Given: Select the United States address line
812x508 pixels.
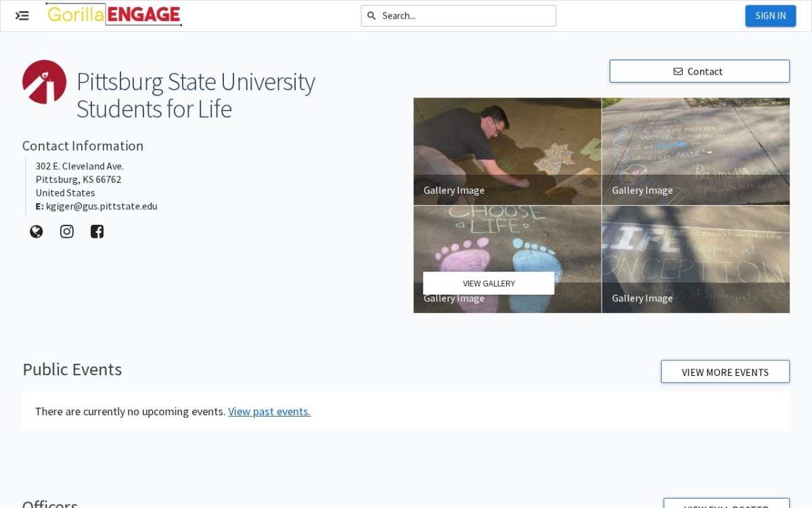Looking at the screenshot, I should 66,193.
